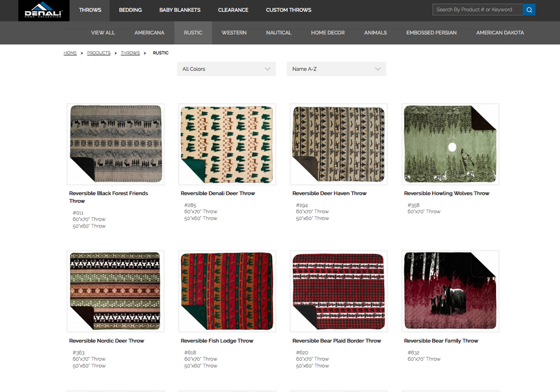Image resolution: width=560 pixels, height=392 pixels.
Task: Click the Reversible Bear Family Throw title
Action: coord(441,340)
